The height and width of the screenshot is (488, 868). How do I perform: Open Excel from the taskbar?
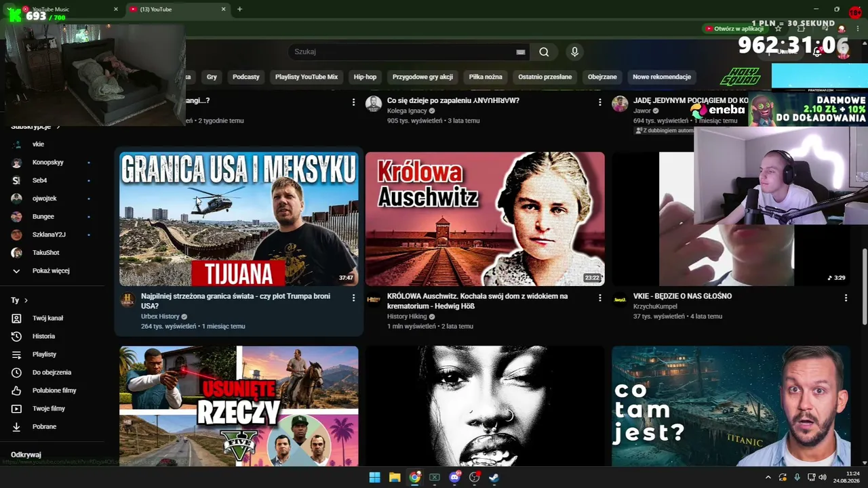[435, 477]
